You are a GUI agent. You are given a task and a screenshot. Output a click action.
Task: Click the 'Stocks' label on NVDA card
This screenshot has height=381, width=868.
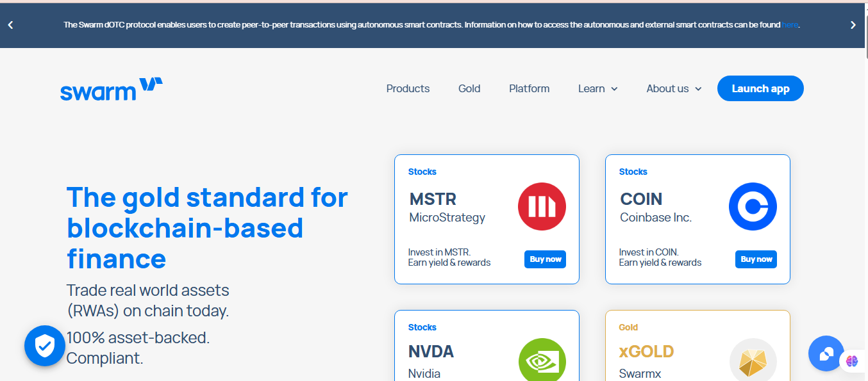(422, 327)
